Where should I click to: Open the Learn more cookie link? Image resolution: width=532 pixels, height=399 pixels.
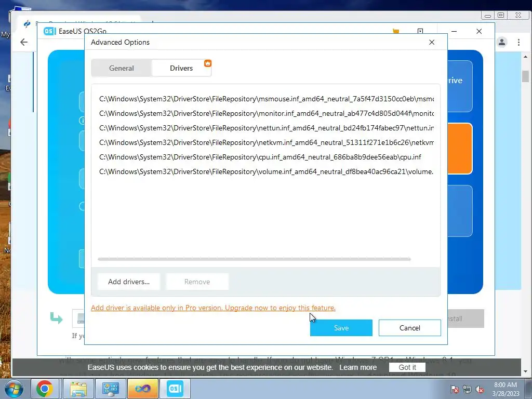[358, 367]
